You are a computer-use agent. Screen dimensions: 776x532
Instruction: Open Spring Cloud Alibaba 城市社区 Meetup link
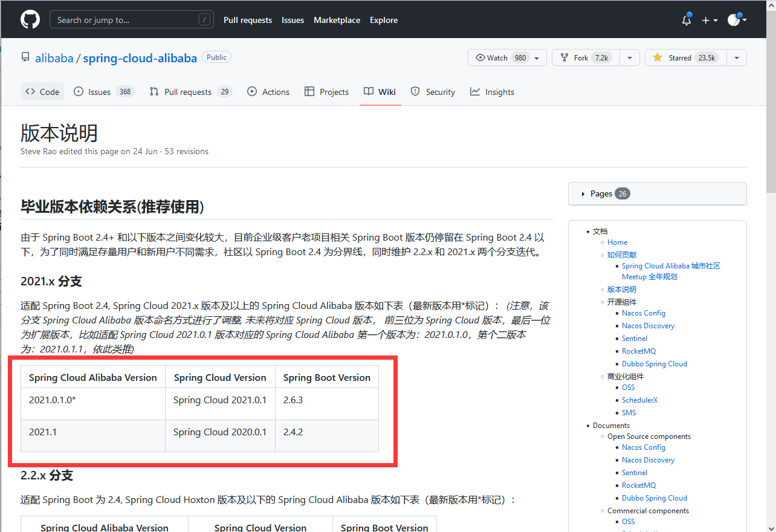[671, 271]
